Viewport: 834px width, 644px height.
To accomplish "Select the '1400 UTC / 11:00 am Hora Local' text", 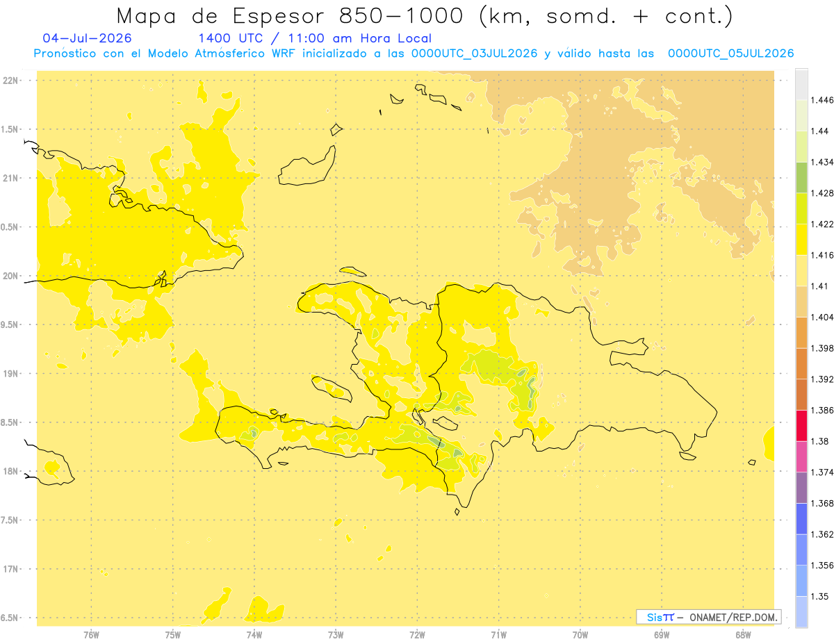I will [x=315, y=38].
